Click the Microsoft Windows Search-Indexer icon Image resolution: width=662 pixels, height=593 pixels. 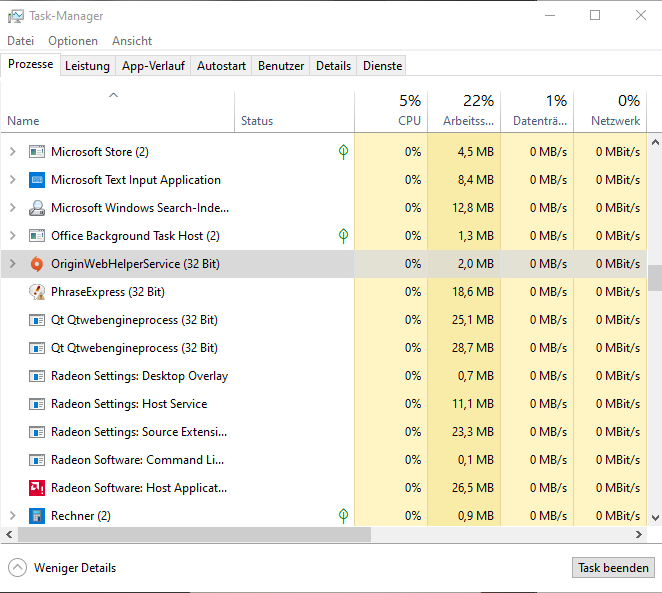click(x=37, y=208)
